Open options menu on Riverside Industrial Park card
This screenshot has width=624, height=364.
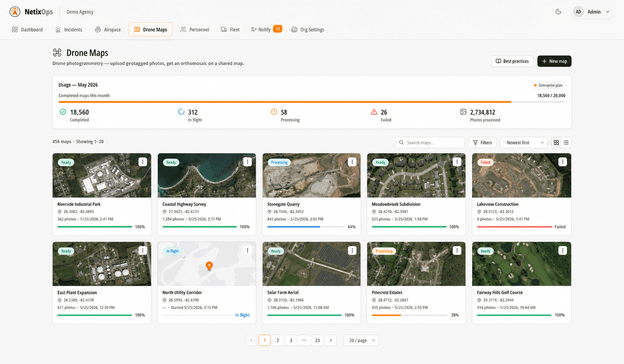(143, 162)
